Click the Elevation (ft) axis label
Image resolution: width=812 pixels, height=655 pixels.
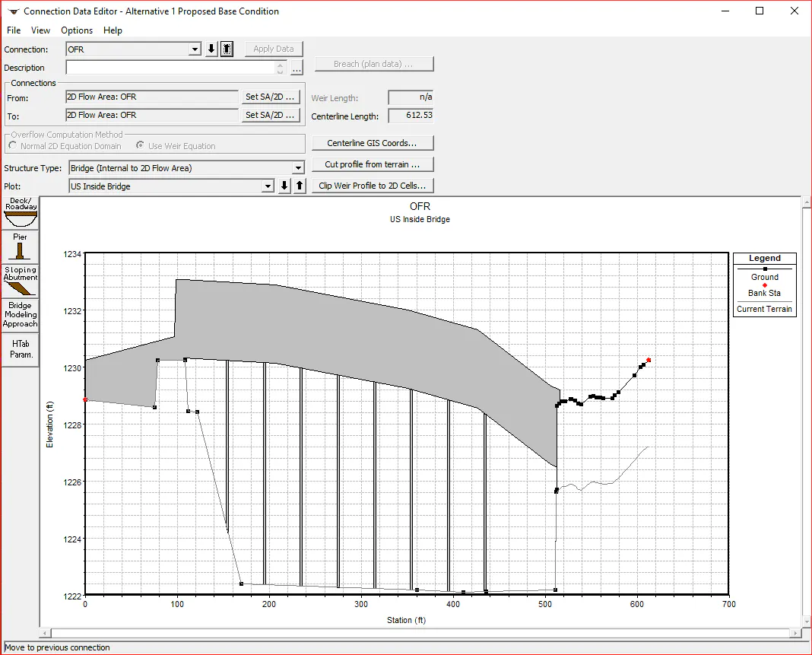click(x=49, y=424)
